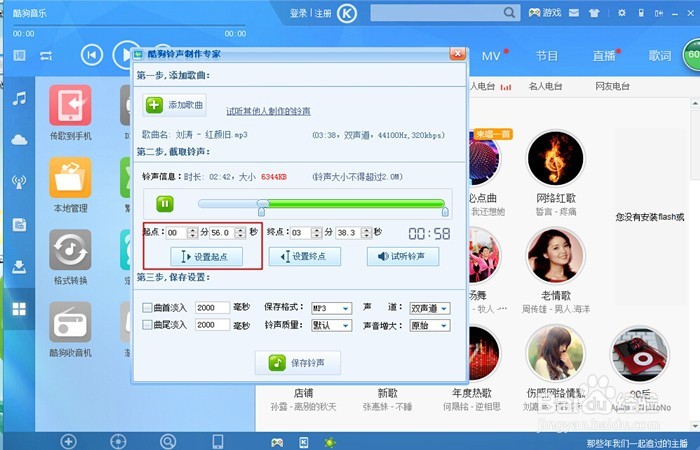Enable the 曲尾淡入 fade-out checkbox

click(147, 325)
